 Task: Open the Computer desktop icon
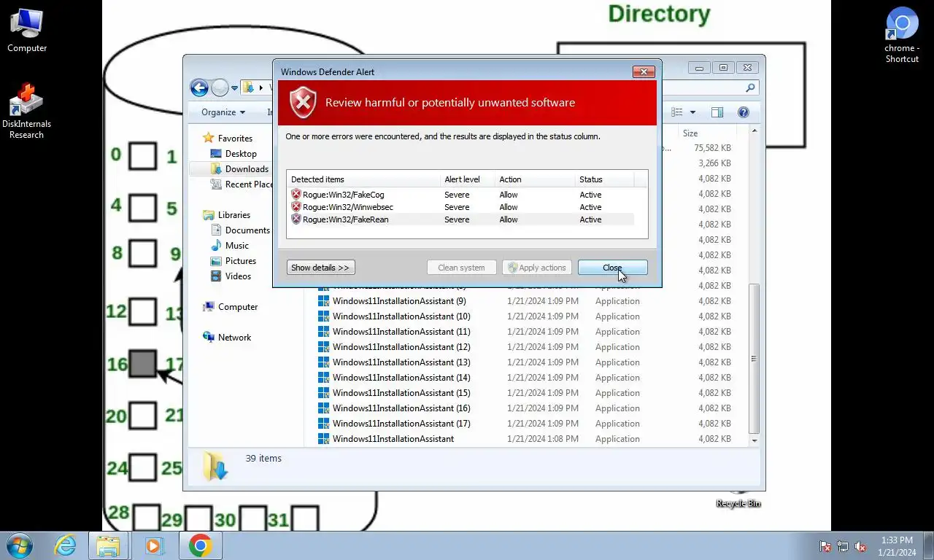(x=27, y=31)
